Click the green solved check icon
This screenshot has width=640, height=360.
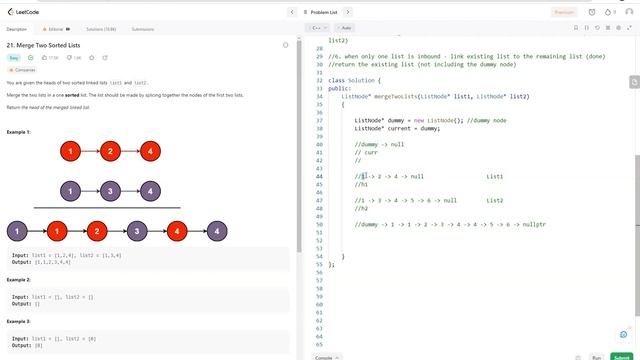tap(31, 58)
